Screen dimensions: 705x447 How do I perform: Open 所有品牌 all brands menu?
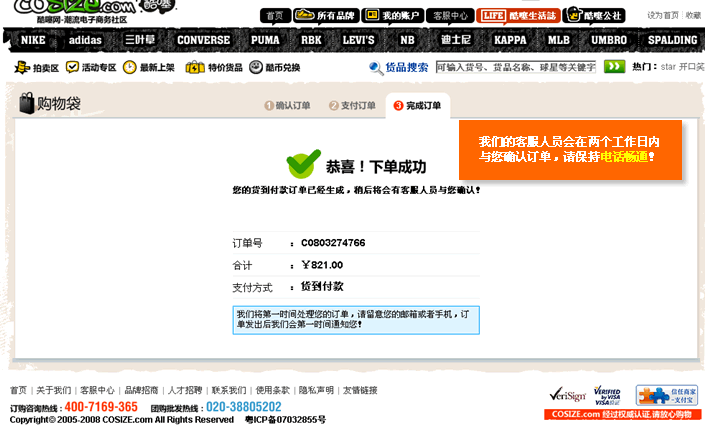tap(326, 16)
